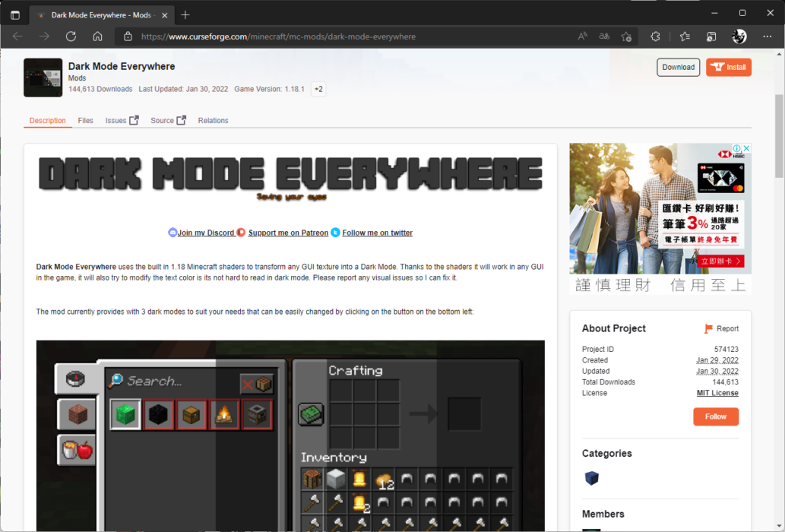Close the Dark Mode Everywhere tab
The width and height of the screenshot is (785, 532).
[165, 15]
